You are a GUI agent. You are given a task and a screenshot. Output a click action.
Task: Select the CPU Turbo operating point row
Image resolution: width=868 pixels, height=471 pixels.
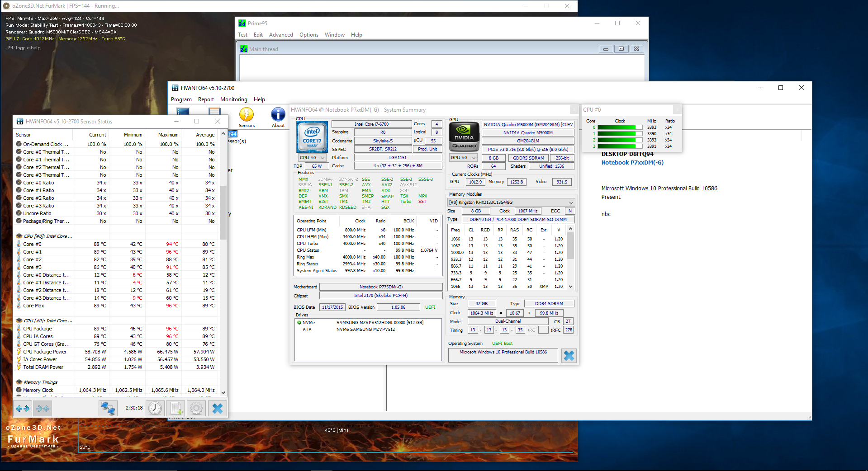tap(367, 244)
